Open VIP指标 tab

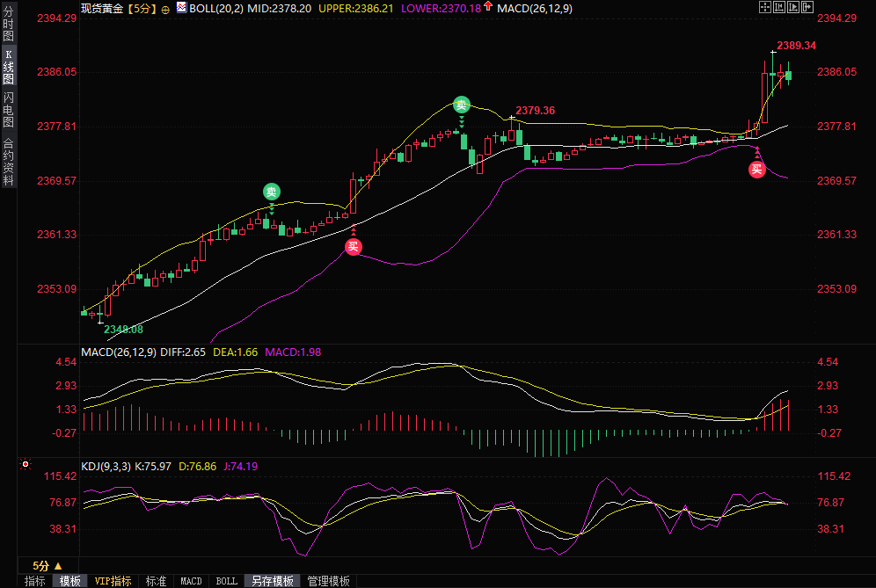[x=113, y=581]
